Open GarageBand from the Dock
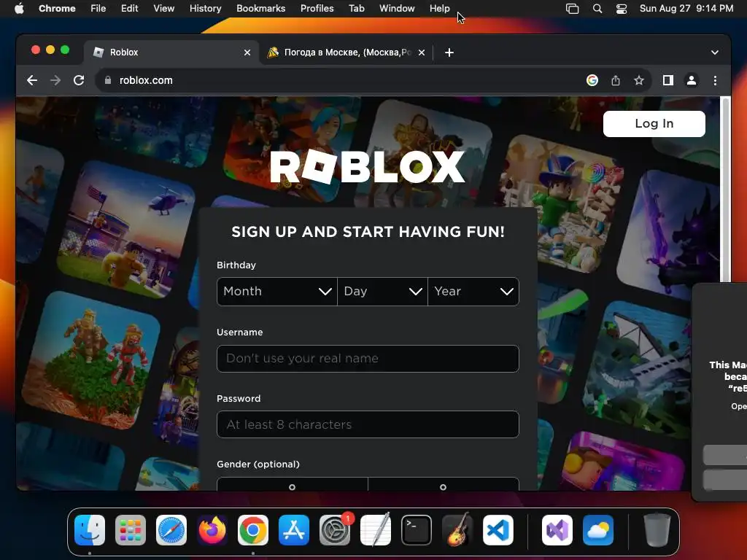 (x=457, y=530)
